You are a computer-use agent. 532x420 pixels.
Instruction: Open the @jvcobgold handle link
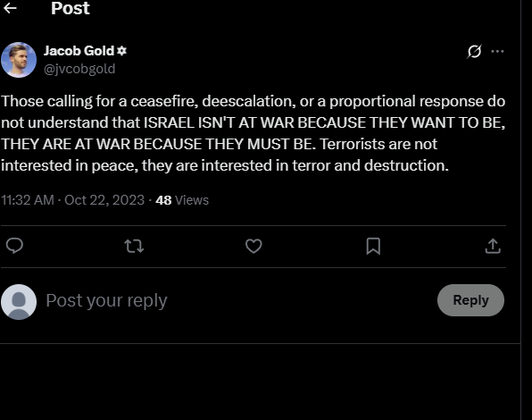(79, 69)
